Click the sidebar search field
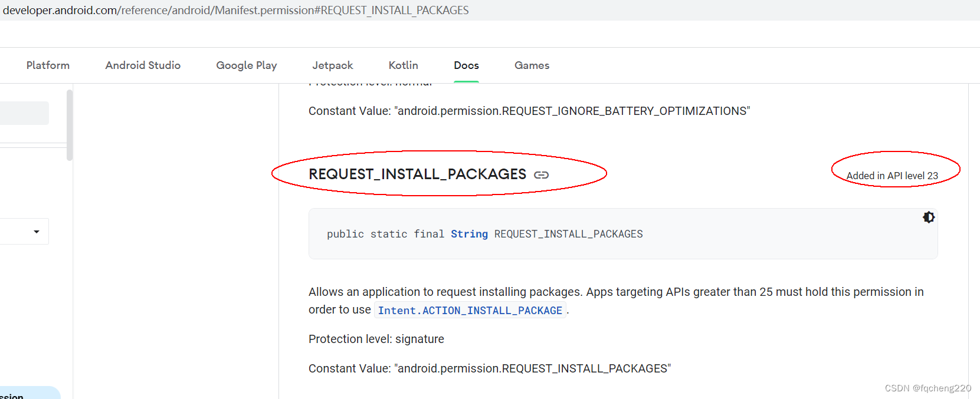Image resolution: width=980 pixels, height=399 pixels. (x=24, y=113)
